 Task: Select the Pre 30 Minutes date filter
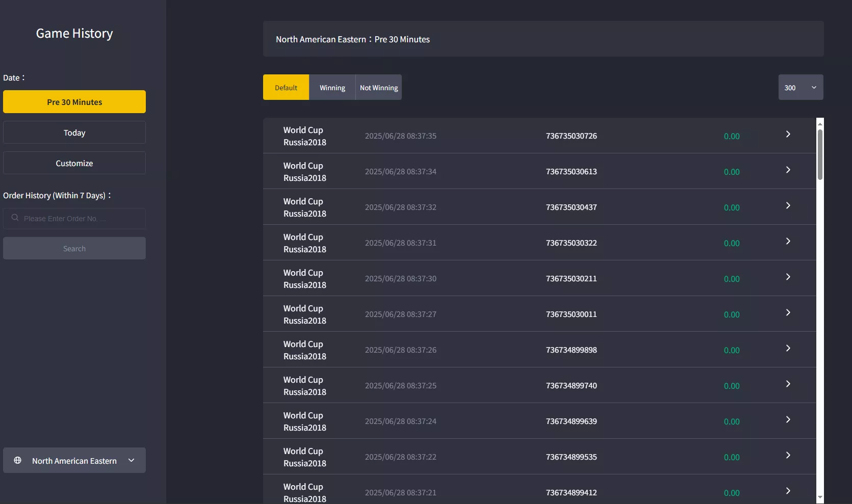74,102
